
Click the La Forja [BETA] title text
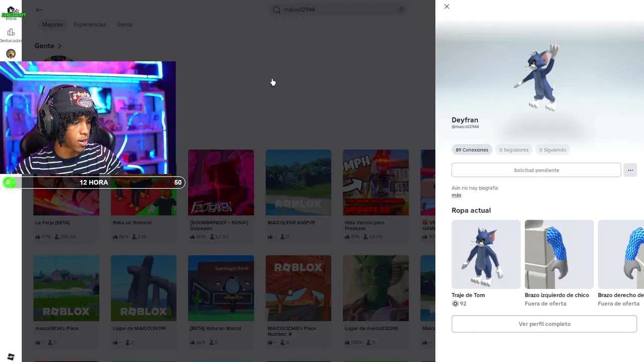tap(52, 223)
